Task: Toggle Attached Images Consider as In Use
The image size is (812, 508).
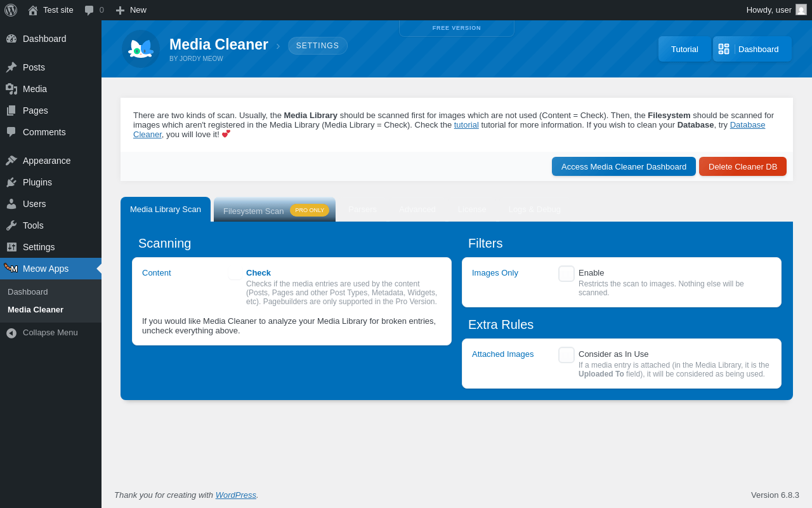Action: 566,355
